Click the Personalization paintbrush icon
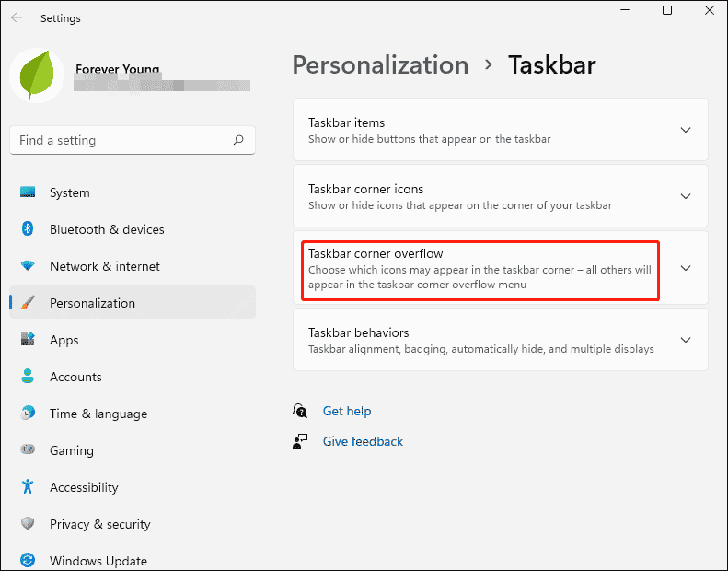The width and height of the screenshot is (728, 571). tap(28, 303)
